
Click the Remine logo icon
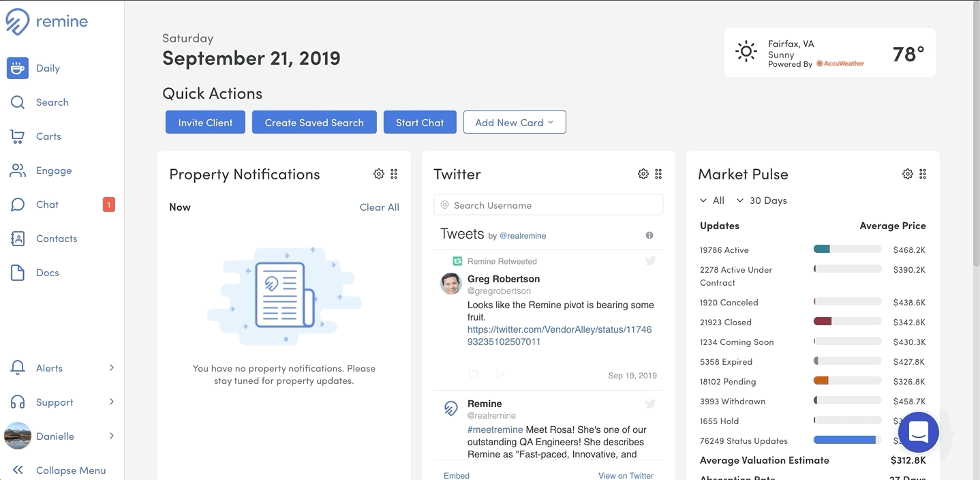point(17,21)
